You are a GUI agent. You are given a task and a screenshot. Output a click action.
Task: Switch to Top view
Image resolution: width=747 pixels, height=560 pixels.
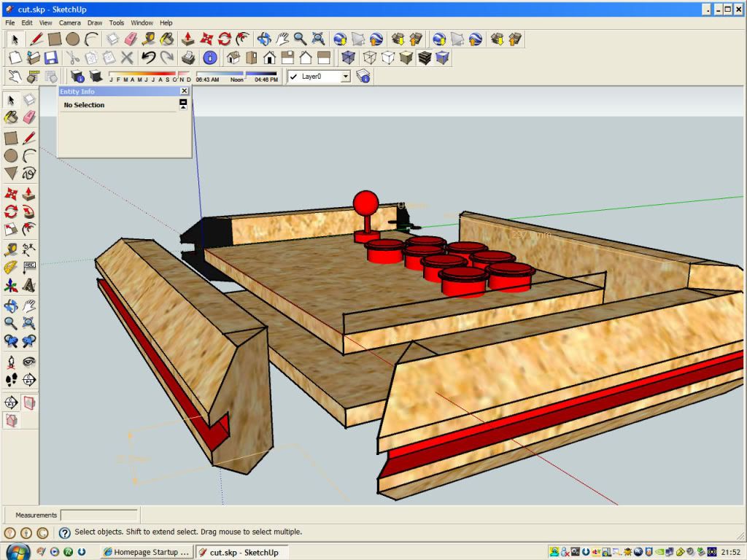(x=252, y=58)
